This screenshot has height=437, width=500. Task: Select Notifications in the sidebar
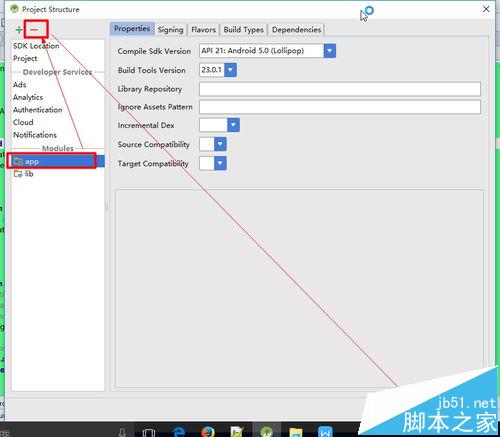click(35, 135)
